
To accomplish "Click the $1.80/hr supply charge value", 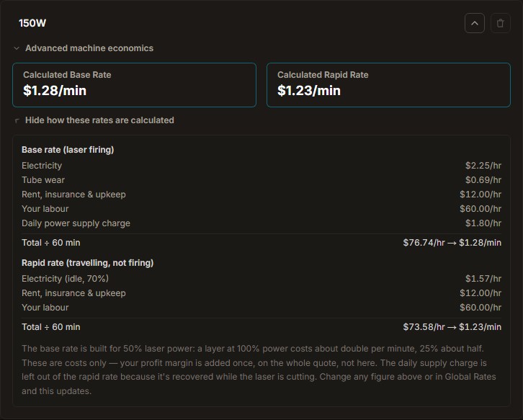I will pos(483,223).
